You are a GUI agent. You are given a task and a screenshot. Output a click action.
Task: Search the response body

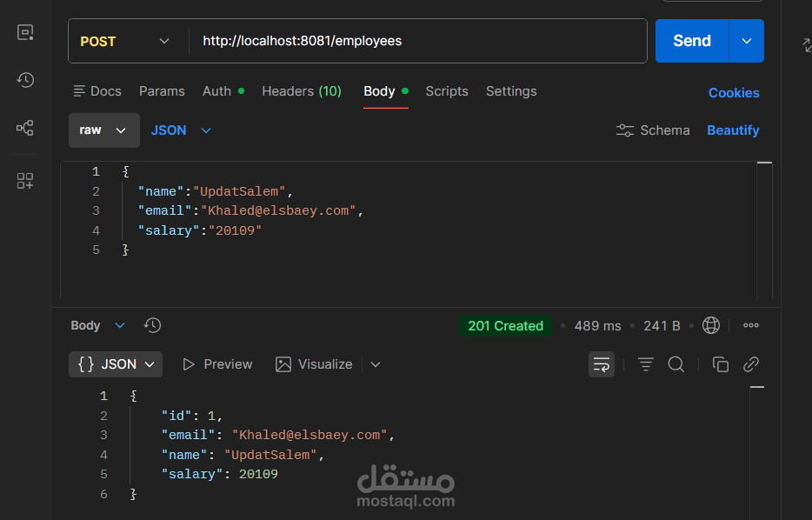tap(676, 364)
